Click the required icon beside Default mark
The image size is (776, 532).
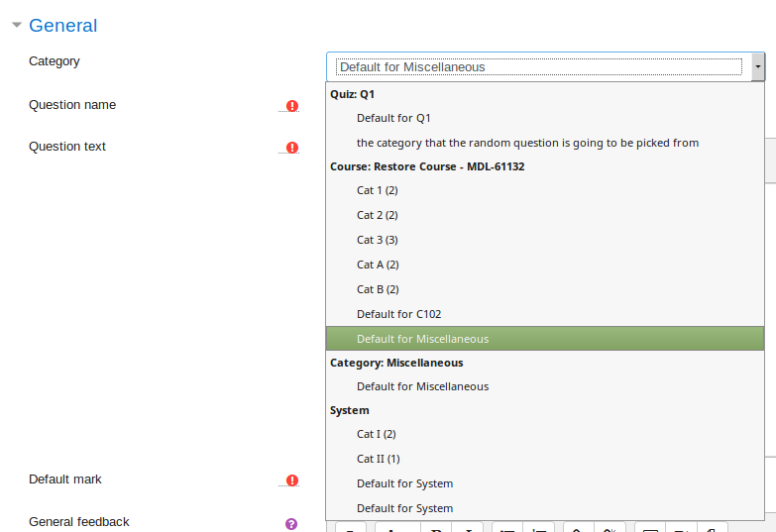[x=292, y=480]
